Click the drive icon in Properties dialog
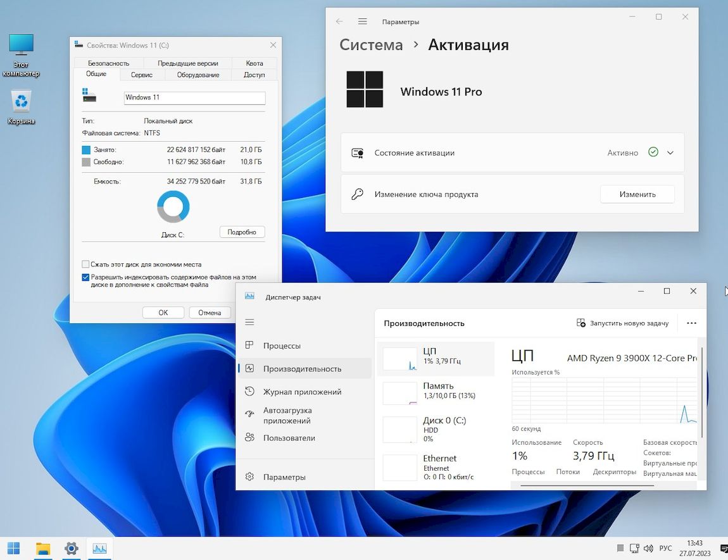The image size is (728, 560). click(89, 95)
